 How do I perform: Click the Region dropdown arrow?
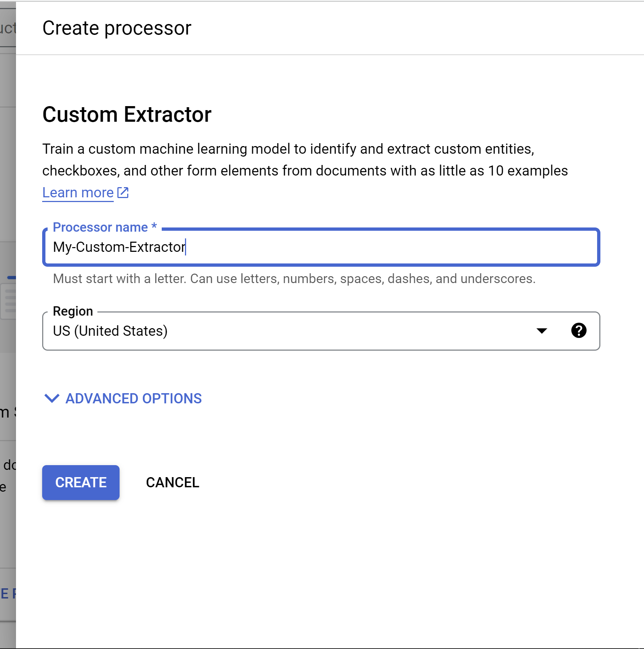click(542, 331)
